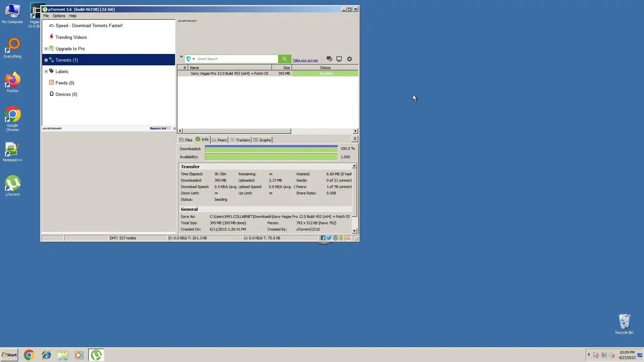Switch to the Peers tab
Viewport: 644px width, 362px height.
tap(219, 140)
